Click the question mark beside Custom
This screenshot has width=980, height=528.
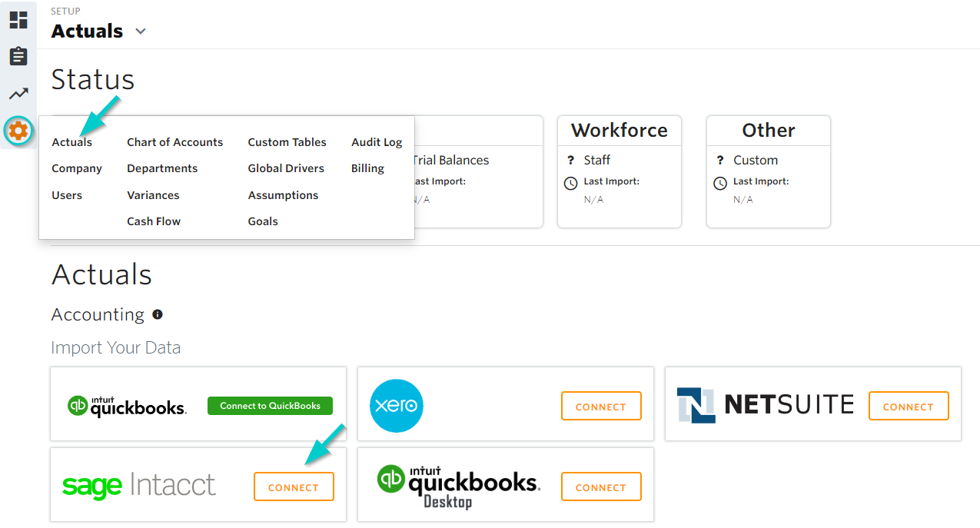tap(720, 160)
